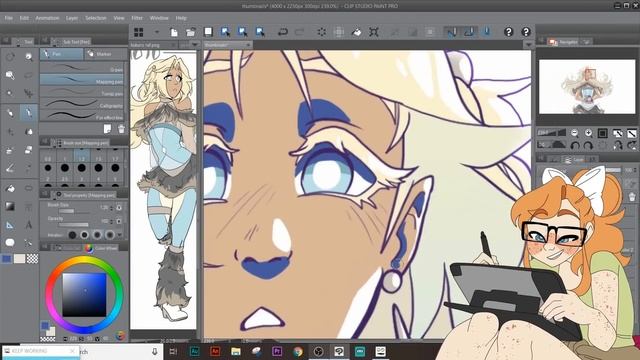
Task: Open the Window menu
Action: point(159,18)
